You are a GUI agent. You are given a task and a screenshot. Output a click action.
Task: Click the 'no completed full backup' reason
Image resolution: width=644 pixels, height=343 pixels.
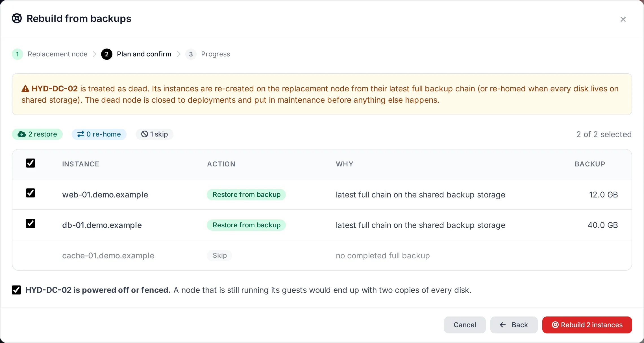pyautogui.click(x=383, y=256)
